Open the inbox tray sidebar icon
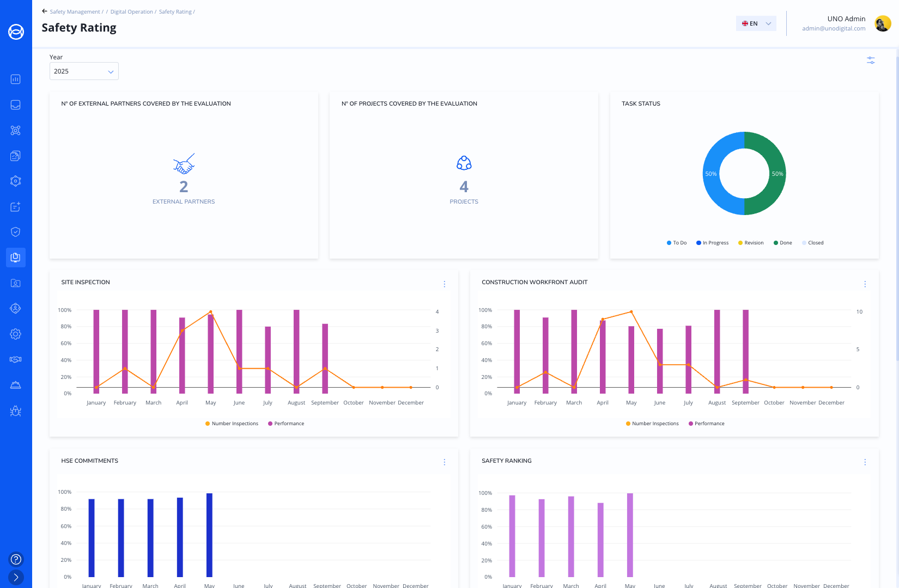This screenshot has height=588, width=899. (x=16, y=105)
